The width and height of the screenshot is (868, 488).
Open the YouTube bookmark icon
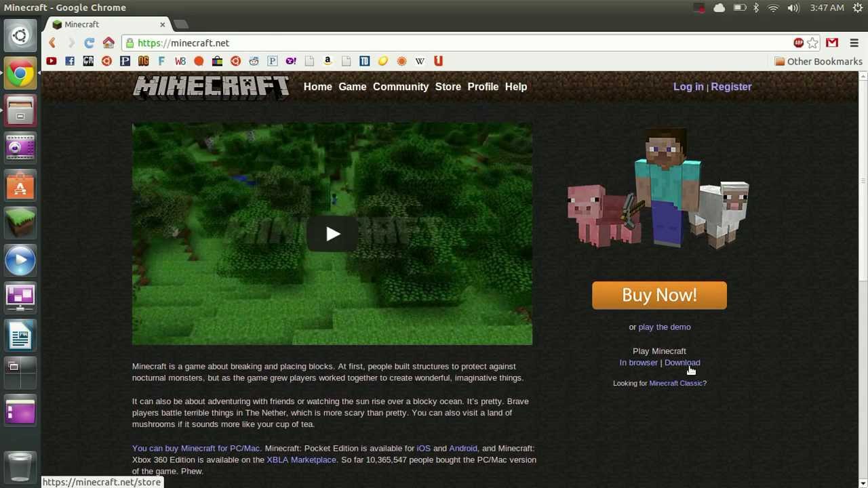51,61
